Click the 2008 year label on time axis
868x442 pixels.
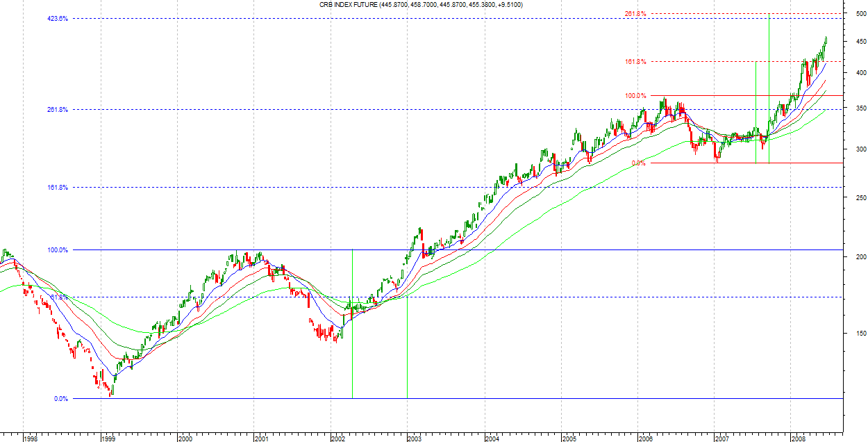coord(799,439)
